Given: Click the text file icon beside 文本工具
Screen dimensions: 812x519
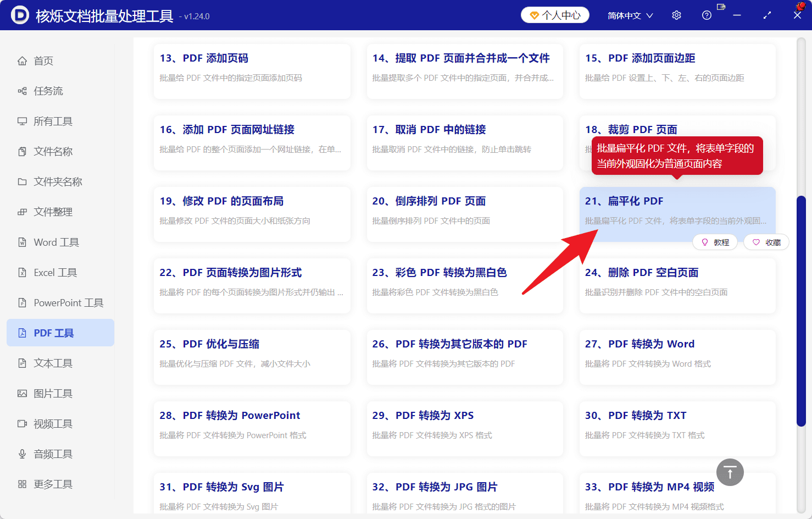Looking at the screenshot, I should click(22, 363).
